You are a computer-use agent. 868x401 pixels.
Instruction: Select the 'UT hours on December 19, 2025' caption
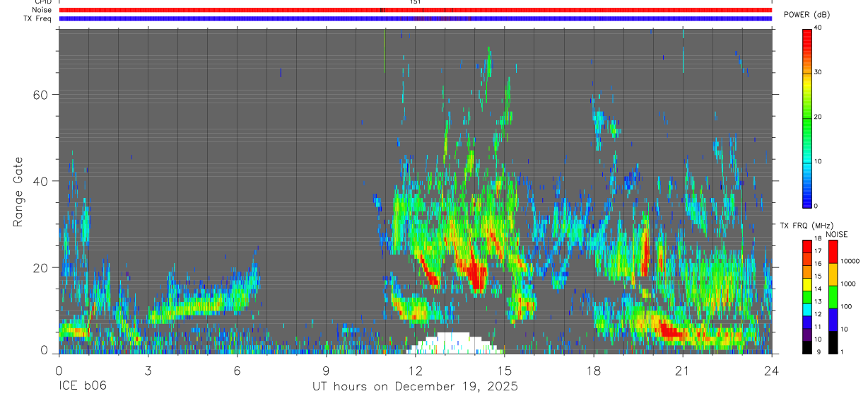pyautogui.click(x=416, y=387)
